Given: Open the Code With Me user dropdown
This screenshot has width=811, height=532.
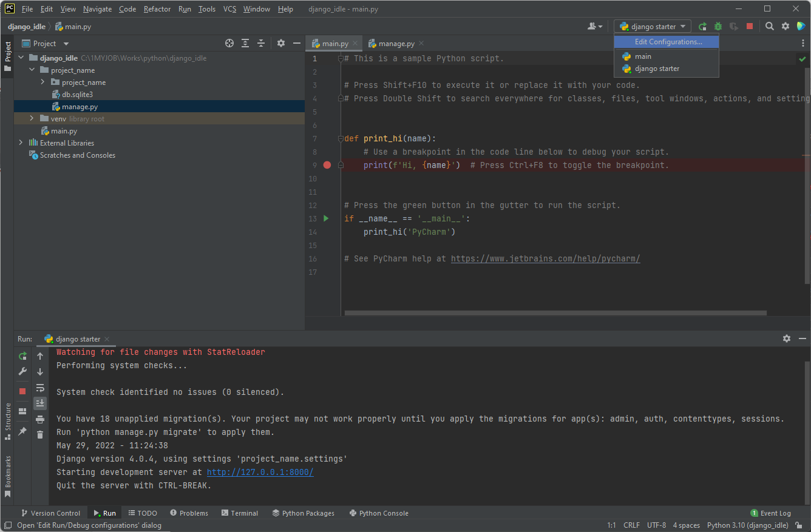Looking at the screenshot, I should tap(595, 27).
